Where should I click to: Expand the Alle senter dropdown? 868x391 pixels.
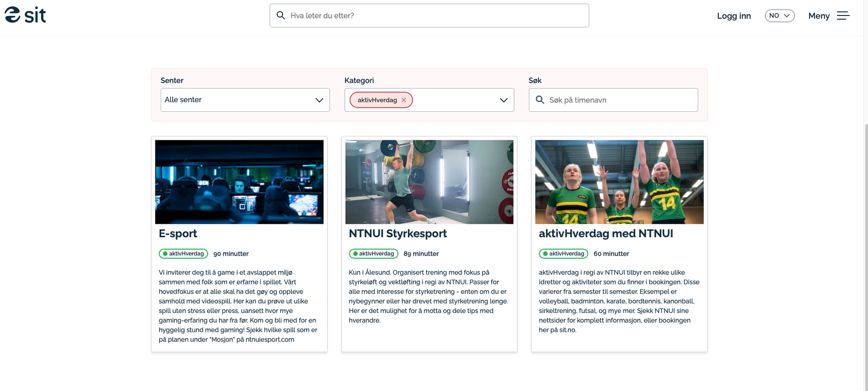245,100
